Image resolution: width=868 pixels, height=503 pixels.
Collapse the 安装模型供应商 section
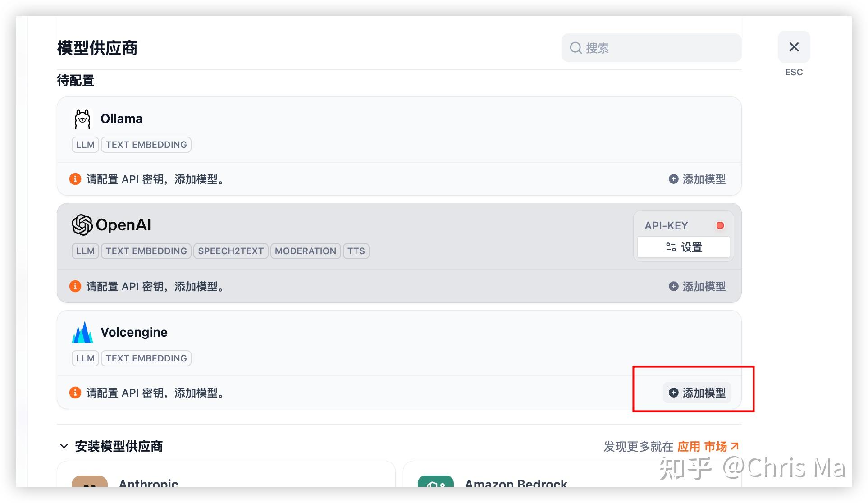coord(64,446)
